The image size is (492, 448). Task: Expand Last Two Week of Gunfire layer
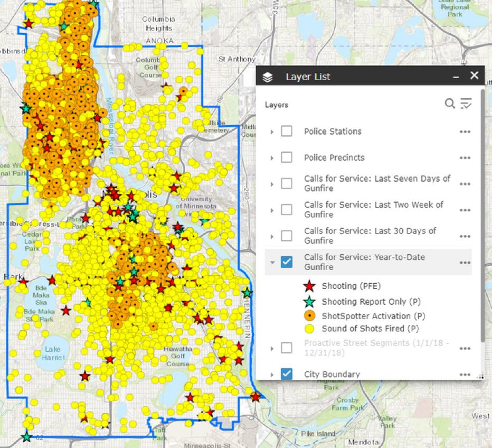(x=272, y=210)
